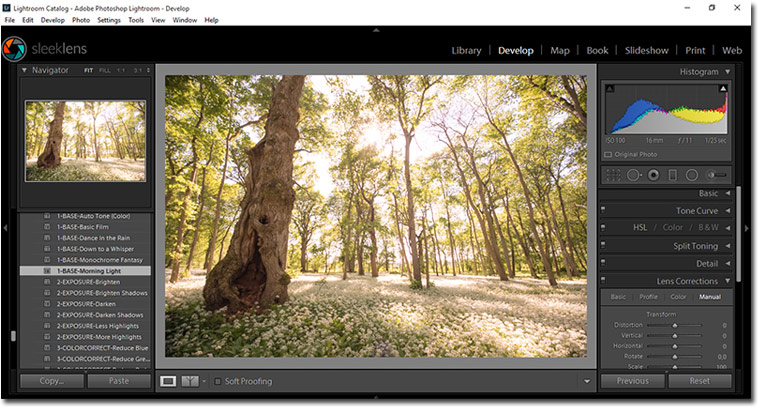Click preset icon for 1-BASE-Monochrome Fantasy
Image resolution: width=760 pixels, height=410 pixels.
tap(47, 260)
